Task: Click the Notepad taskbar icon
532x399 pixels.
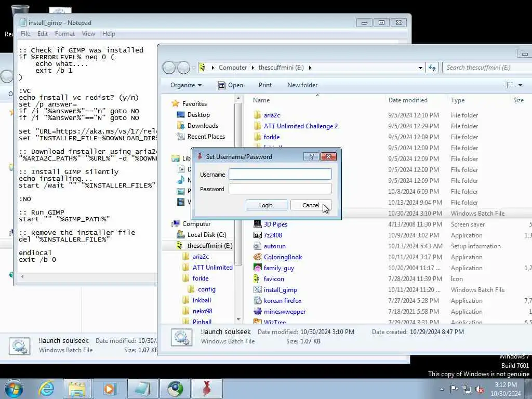Action: tap(142, 389)
